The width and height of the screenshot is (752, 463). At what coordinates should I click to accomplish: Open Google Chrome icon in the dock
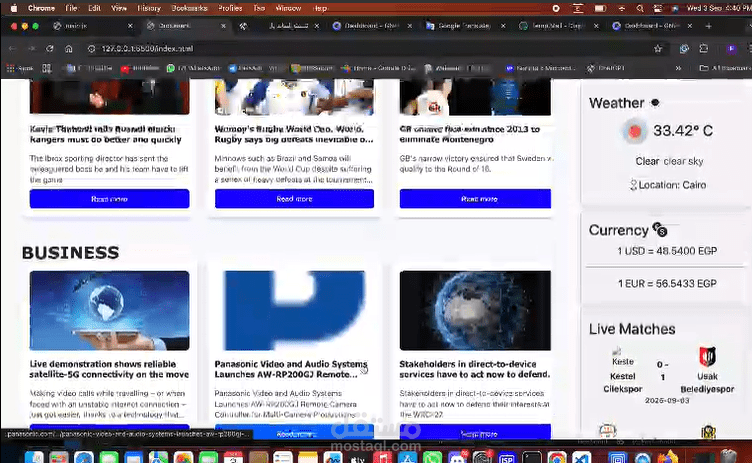(556, 459)
